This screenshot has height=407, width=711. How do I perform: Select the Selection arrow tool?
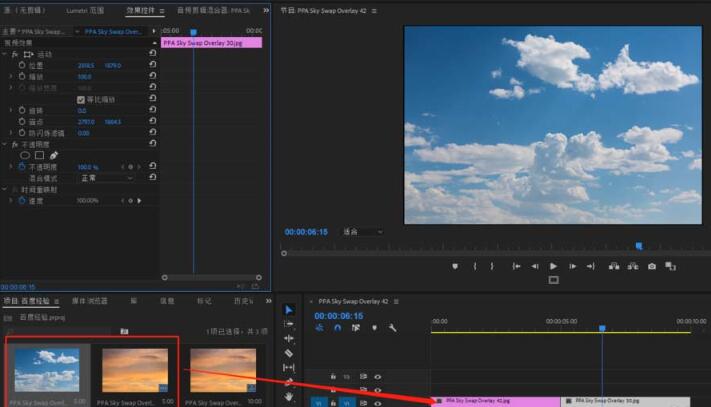[289, 310]
